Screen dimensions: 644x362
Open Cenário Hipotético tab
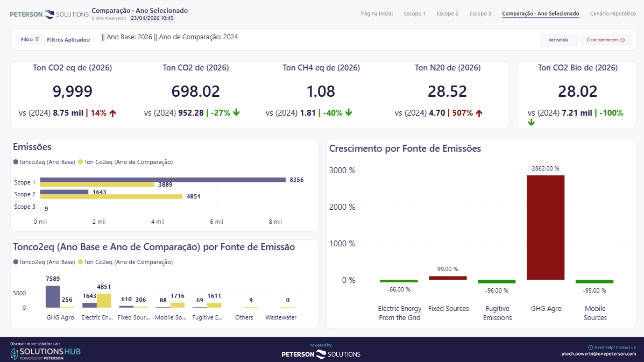613,13
